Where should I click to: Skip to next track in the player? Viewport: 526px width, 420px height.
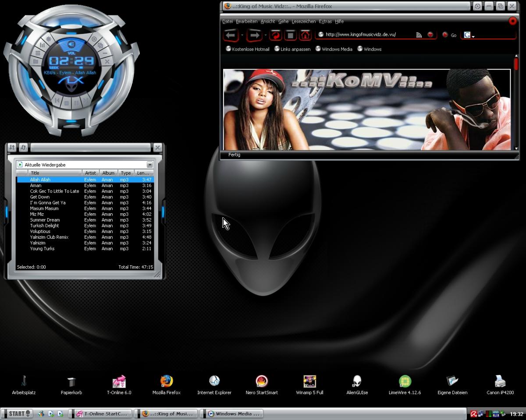click(85, 100)
